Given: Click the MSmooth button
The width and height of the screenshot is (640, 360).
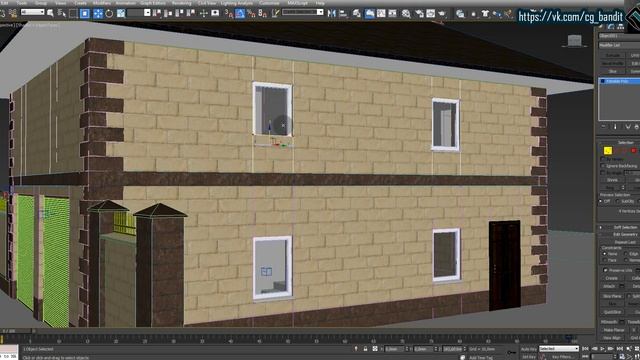Looking at the screenshot, I should point(609,322).
